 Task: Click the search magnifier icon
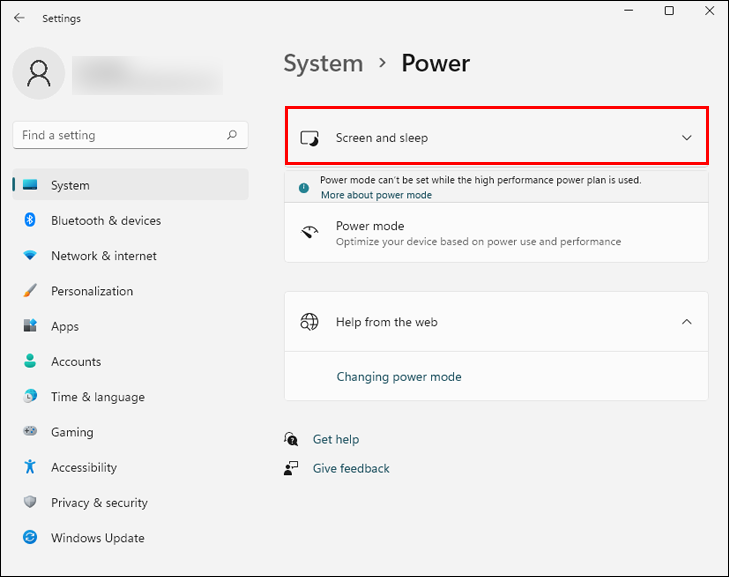point(232,135)
